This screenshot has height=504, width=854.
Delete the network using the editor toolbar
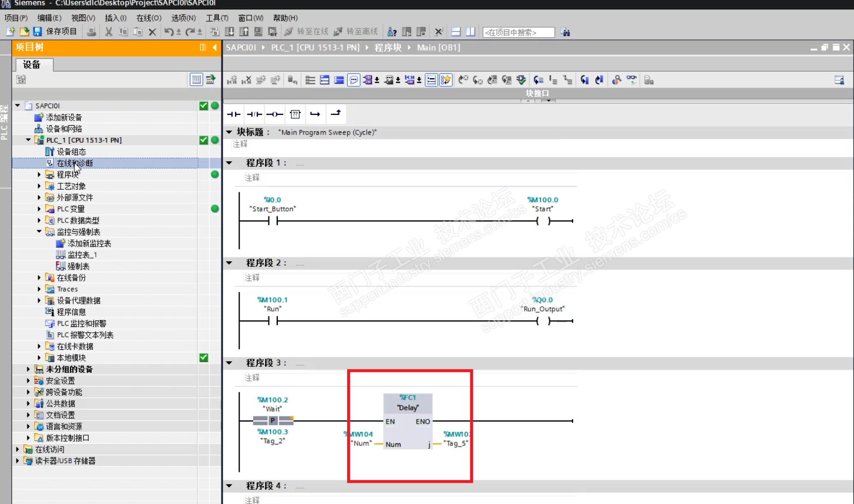click(x=247, y=80)
